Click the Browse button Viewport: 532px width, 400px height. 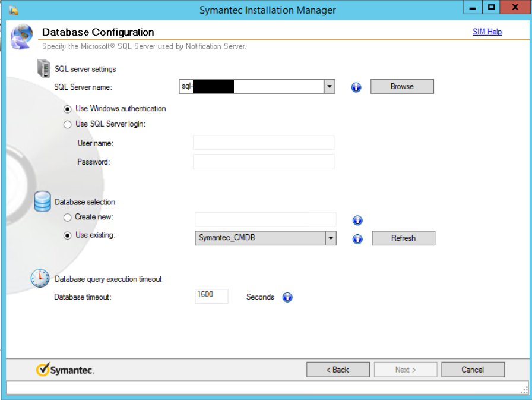tap(402, 87)
